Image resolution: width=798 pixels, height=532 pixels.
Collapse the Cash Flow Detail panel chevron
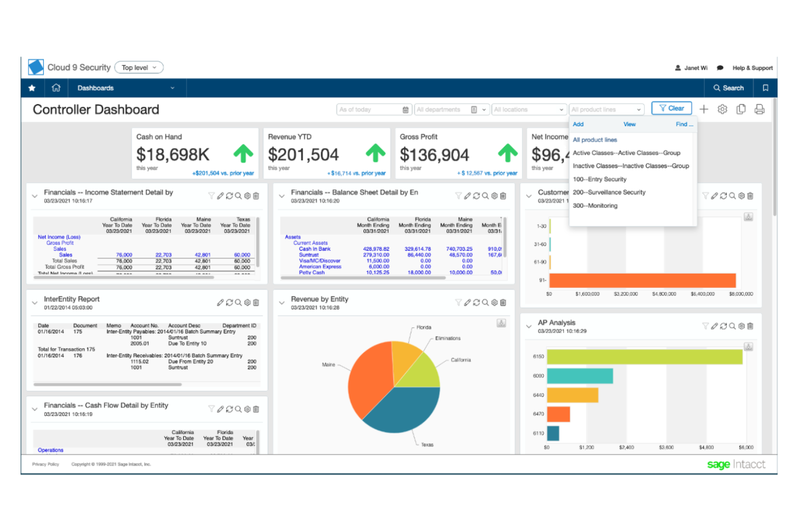point(35,410)
